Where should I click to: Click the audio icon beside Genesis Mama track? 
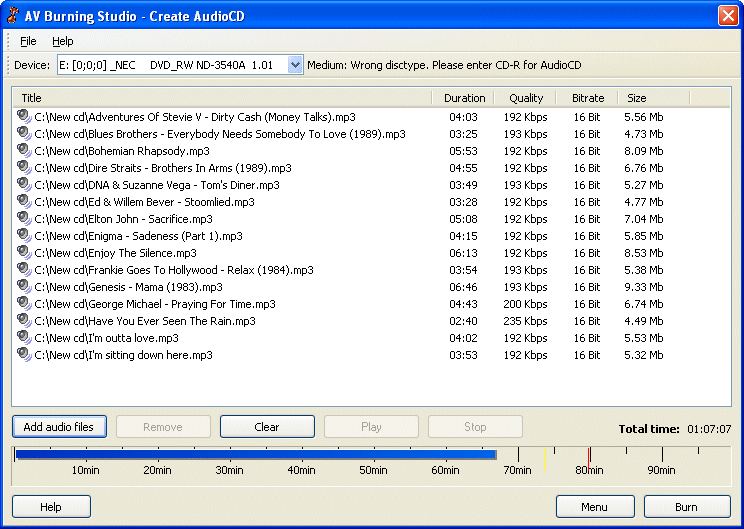[x=24, y=287]
